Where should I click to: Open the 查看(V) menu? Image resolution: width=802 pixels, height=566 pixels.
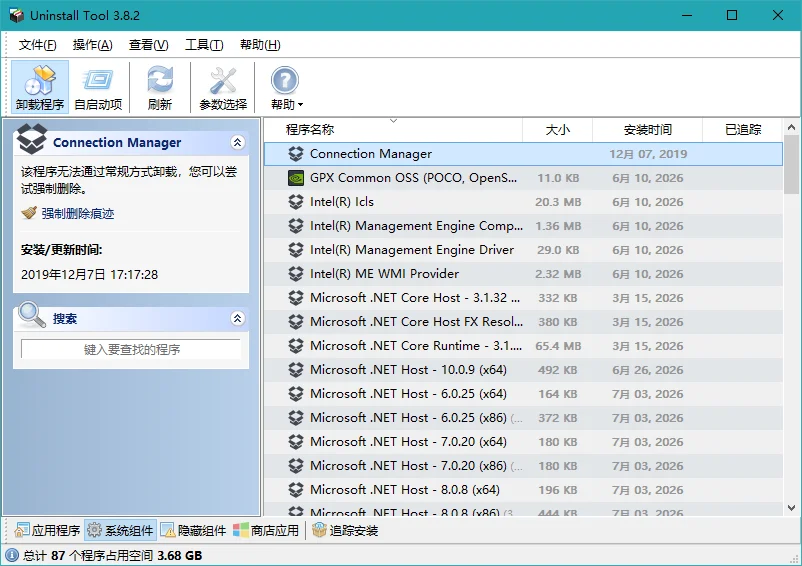point(148,45)
